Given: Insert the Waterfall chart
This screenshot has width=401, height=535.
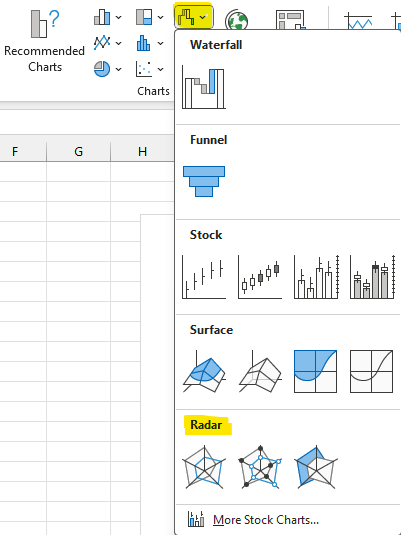Looking at the screenshot, I should coord(204,87).
